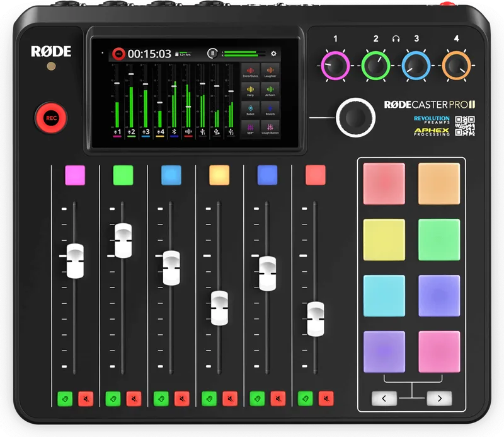
Task: Click the first channel's physical fader knob
Action: coord(75,261)
